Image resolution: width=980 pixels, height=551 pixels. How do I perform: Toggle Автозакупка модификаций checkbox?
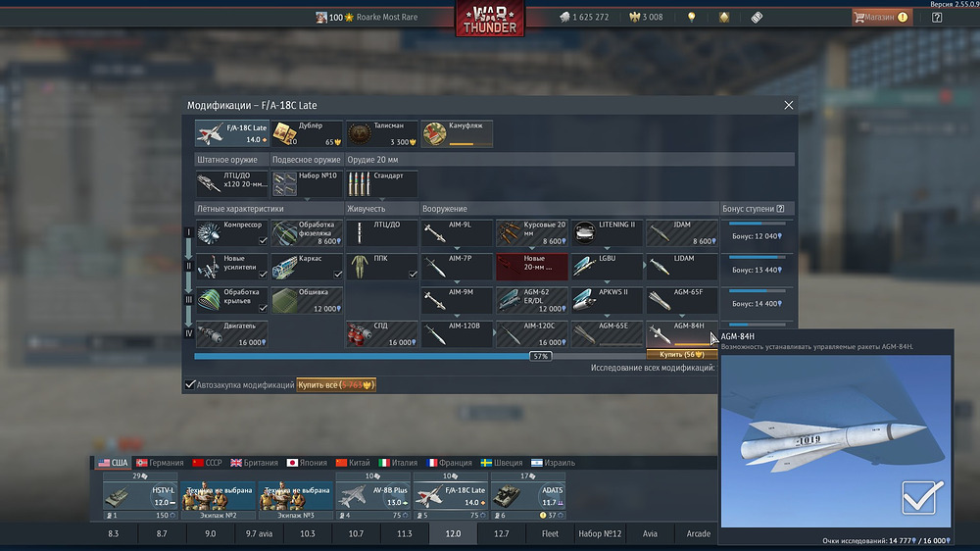point(191,385)
